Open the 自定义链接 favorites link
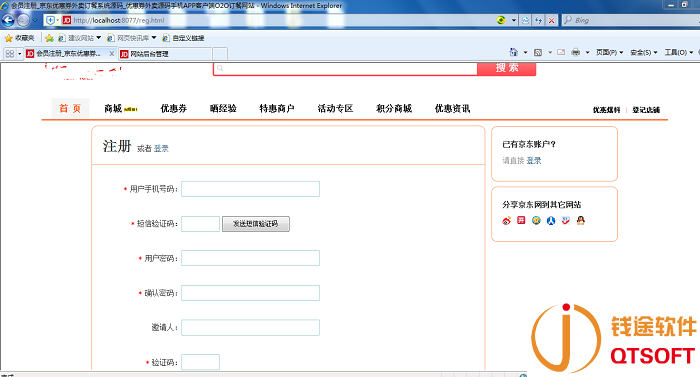The width and height of the screenshot is (700, 377). 183,38
